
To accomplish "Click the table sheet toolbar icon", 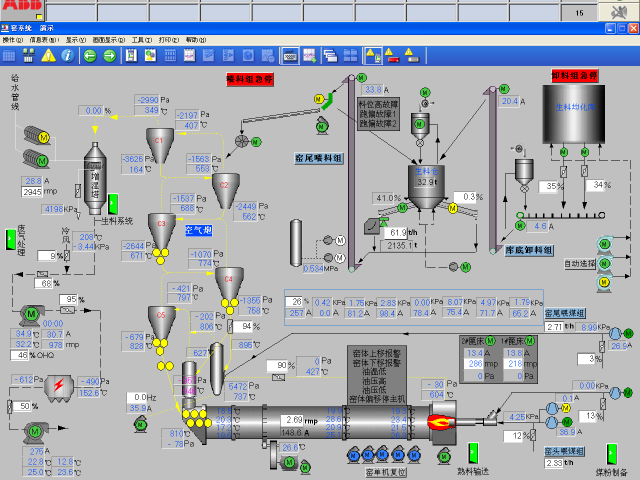I will point(170,56).
